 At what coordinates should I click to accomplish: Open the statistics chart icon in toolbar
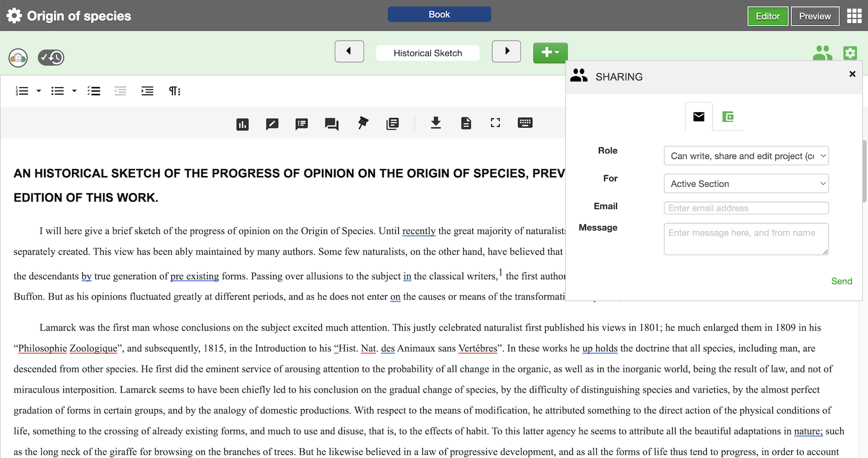pyautogui.click(x=243, y=124)
